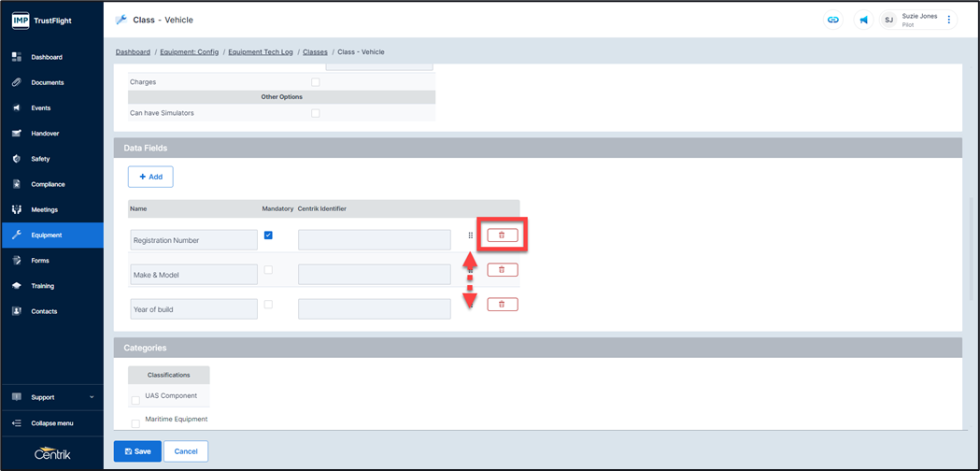Open the three-dot user menu

click(949, 20)
